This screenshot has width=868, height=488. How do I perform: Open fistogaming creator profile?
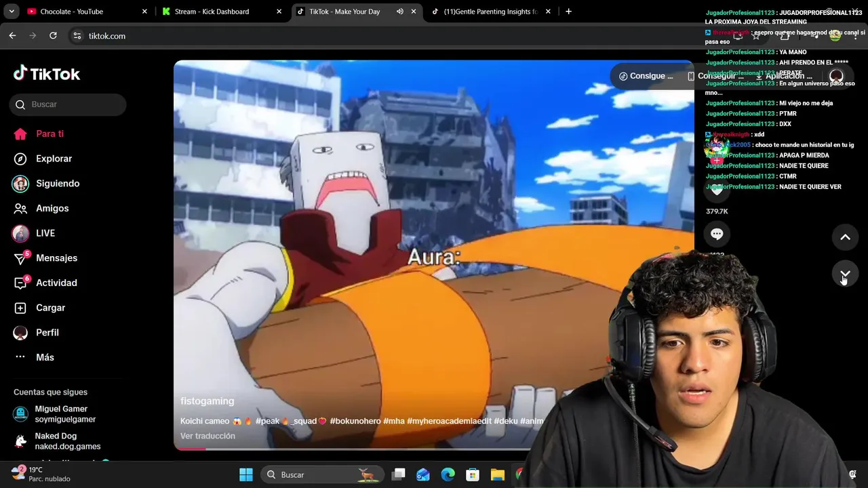tap(207, 401)
